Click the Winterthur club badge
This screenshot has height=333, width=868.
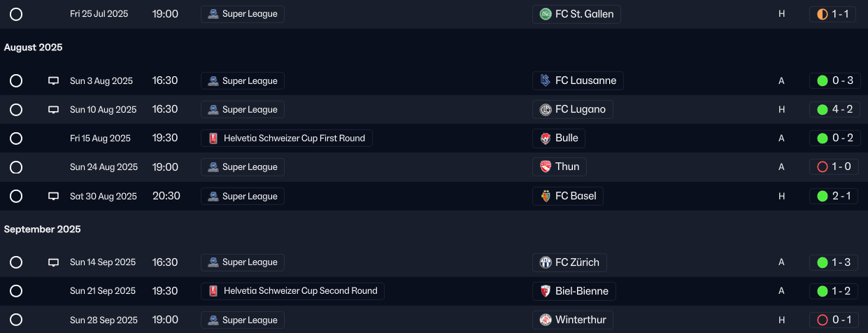(x=546, y=320)
